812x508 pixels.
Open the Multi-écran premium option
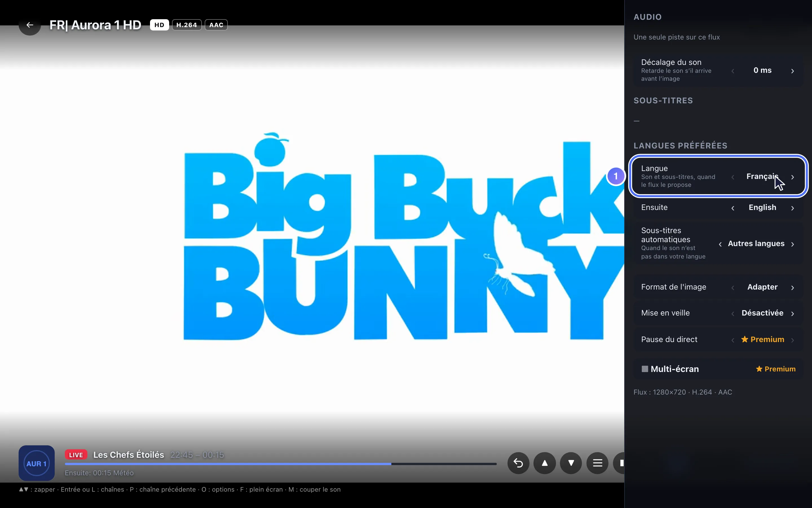(718, 369)
